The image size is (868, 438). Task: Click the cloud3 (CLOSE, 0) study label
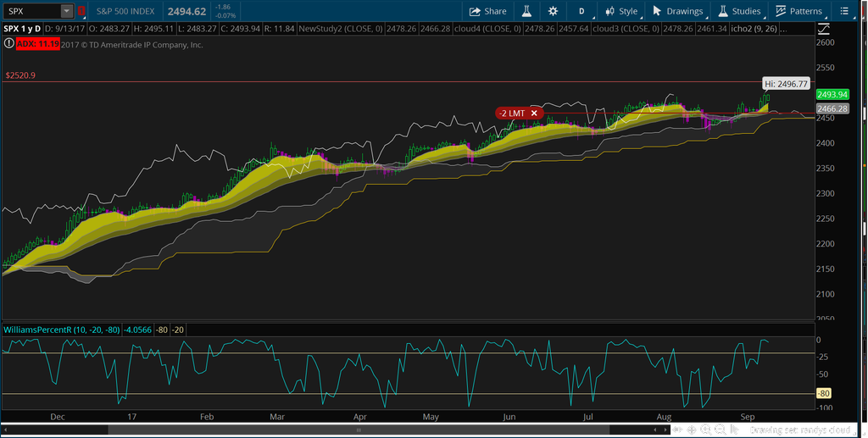[626, 28]
